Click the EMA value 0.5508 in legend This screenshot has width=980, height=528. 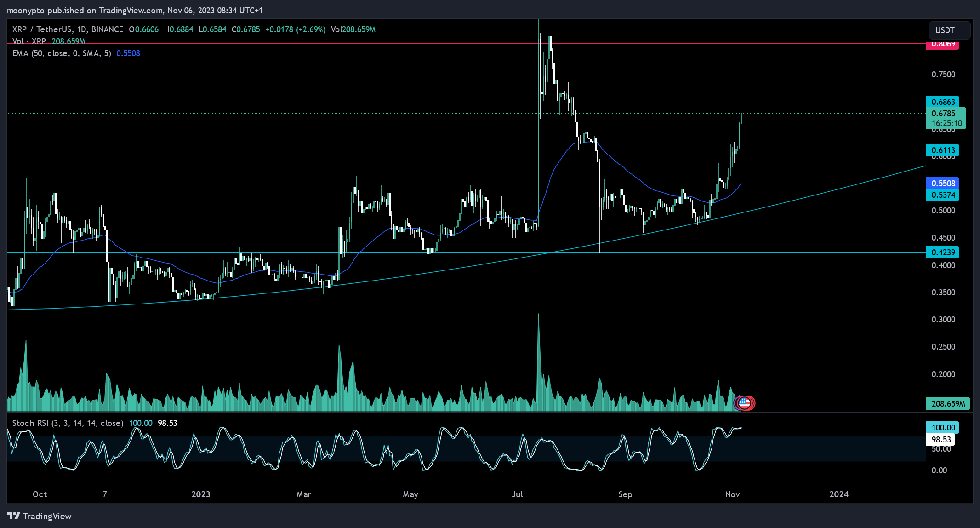click(128, 53)
